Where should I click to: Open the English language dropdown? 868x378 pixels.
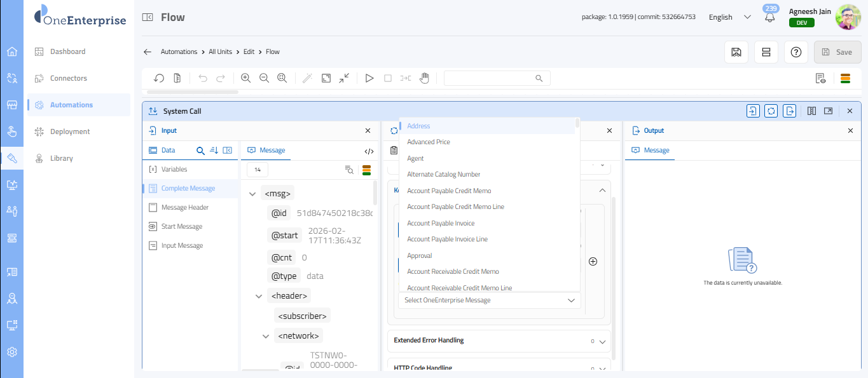click(x=729, y=17)
